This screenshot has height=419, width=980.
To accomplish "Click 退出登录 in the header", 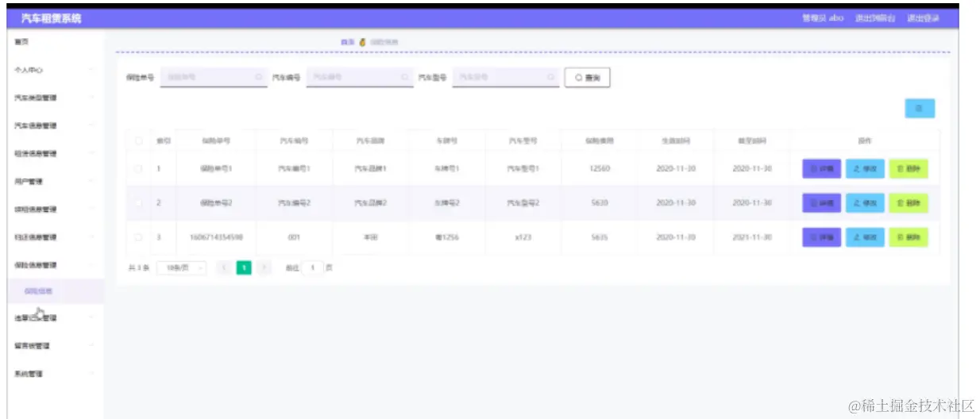I will tap(923, 18).
